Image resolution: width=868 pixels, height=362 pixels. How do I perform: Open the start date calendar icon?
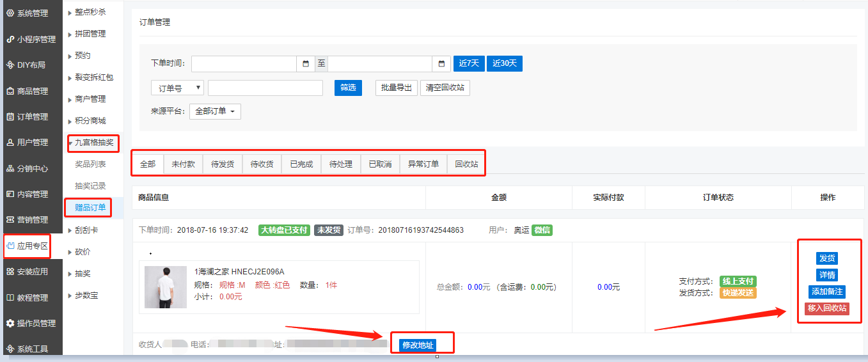click(x=306, y=64)
